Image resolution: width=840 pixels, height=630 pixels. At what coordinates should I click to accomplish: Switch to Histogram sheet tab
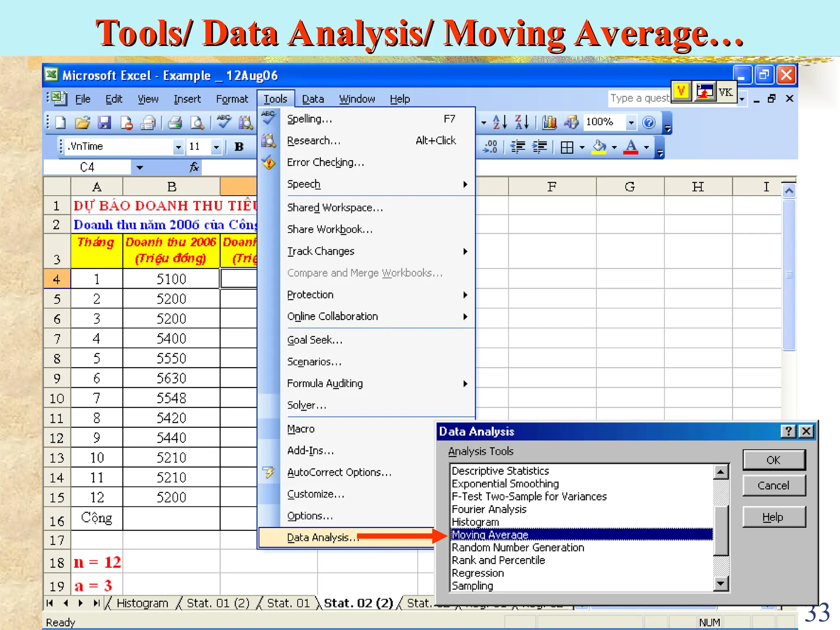(x=142, y=603)
